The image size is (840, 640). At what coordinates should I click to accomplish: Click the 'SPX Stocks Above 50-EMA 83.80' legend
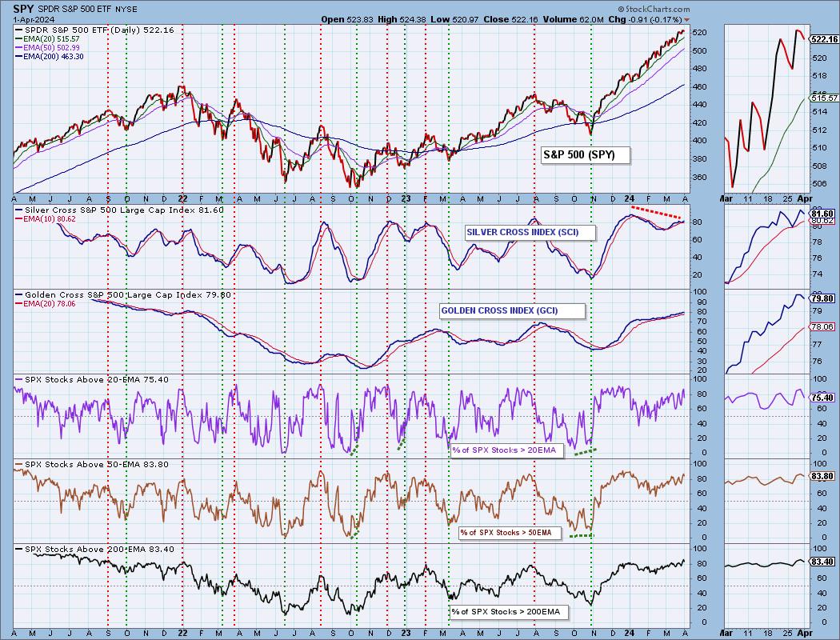(92, 464)
